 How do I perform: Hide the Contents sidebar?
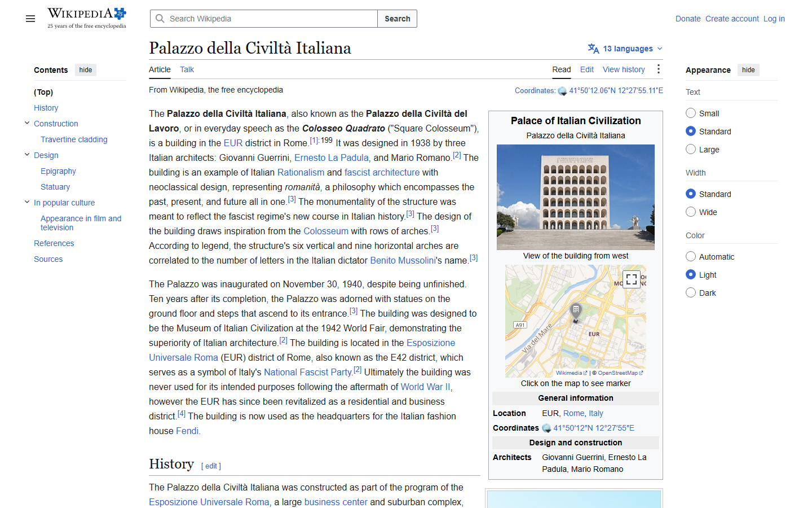pos(86,70)
